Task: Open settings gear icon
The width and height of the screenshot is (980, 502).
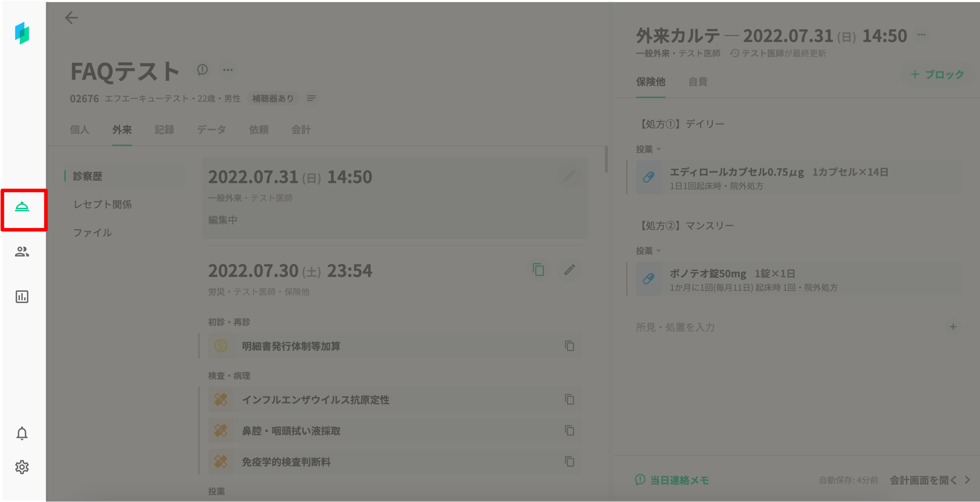Action: 22,467
